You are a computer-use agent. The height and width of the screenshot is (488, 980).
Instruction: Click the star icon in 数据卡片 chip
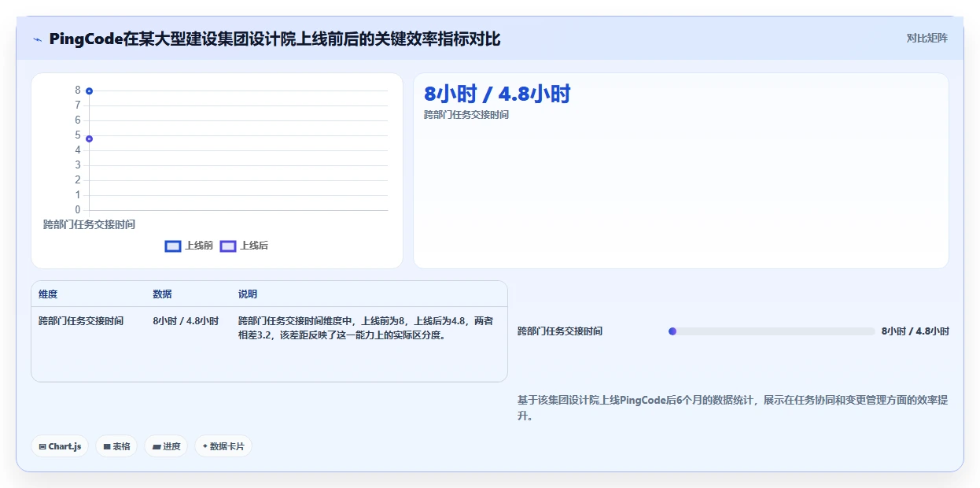pos(205,446)
